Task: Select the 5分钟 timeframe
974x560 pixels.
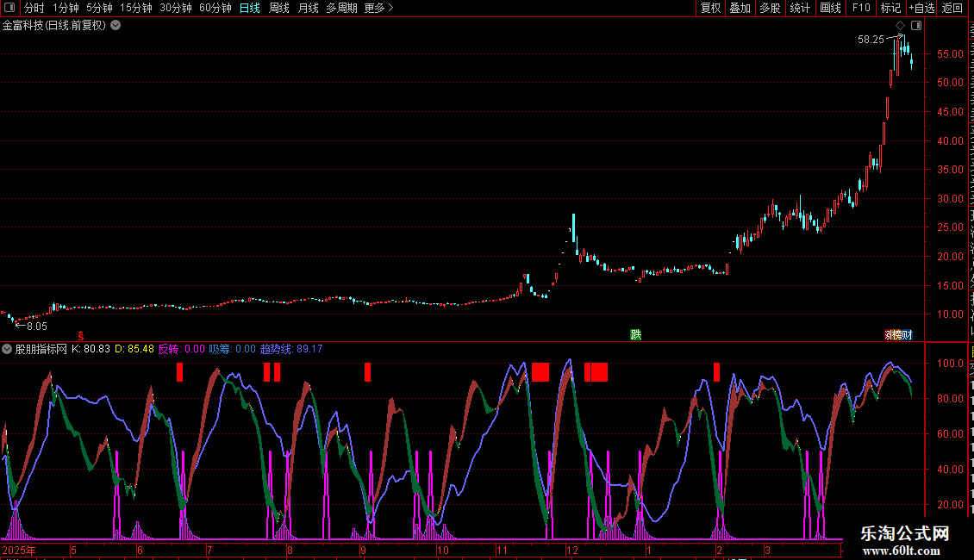Action: tap(99, 8)
